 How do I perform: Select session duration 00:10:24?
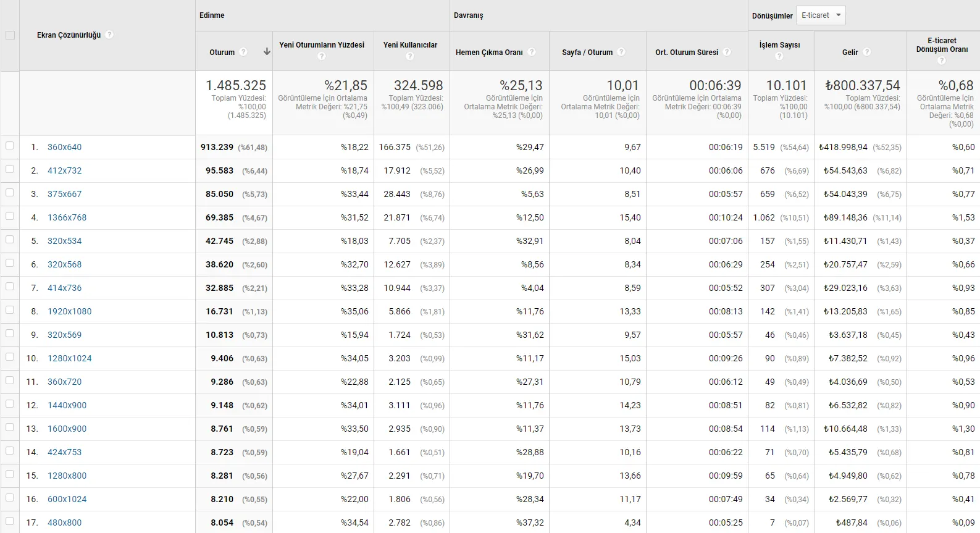tap(726, 217)
